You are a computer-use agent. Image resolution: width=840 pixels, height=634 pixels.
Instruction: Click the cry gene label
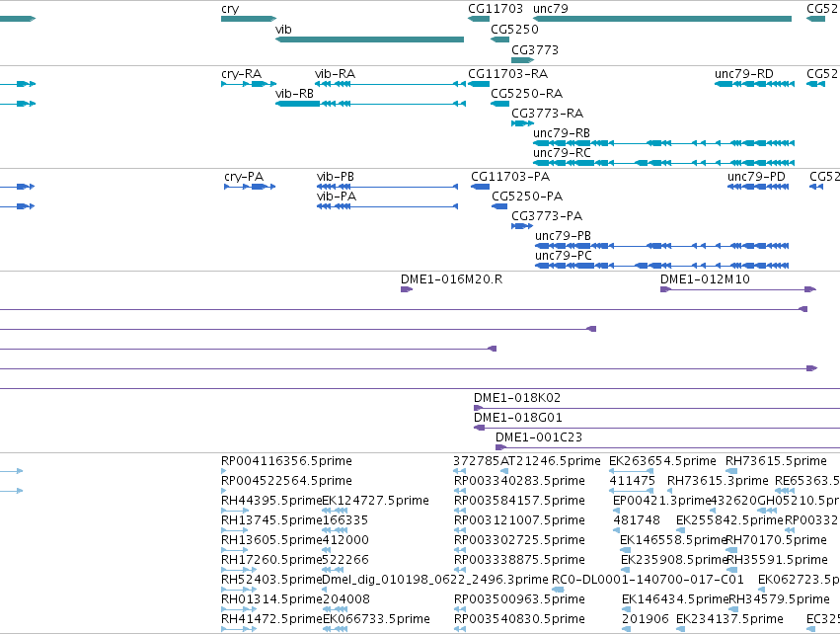[230, 9]
